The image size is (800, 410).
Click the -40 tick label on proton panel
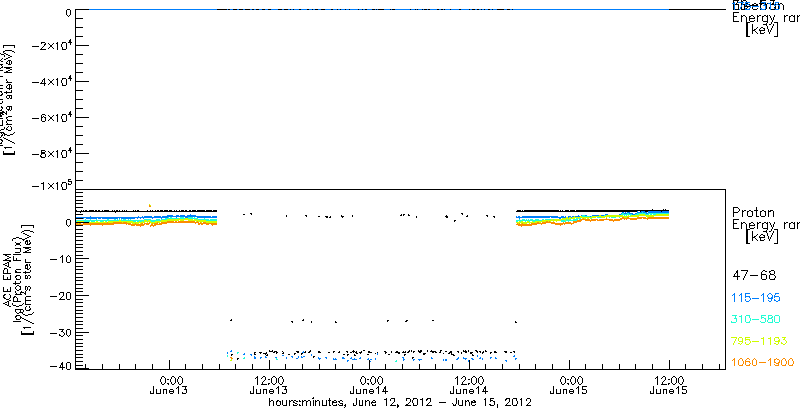[60, 365]
